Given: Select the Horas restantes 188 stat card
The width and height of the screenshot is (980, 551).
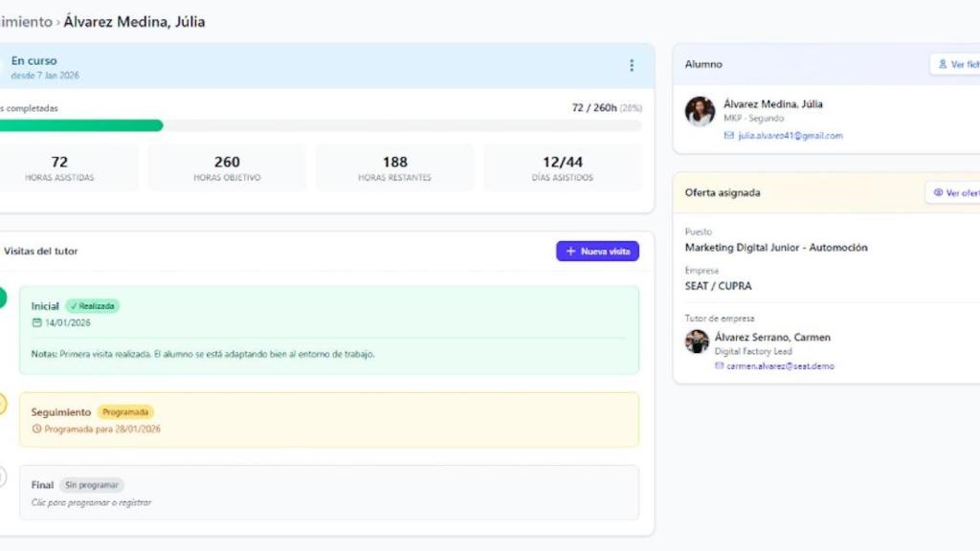Looking at the screenshot, I should pos(394,167).
